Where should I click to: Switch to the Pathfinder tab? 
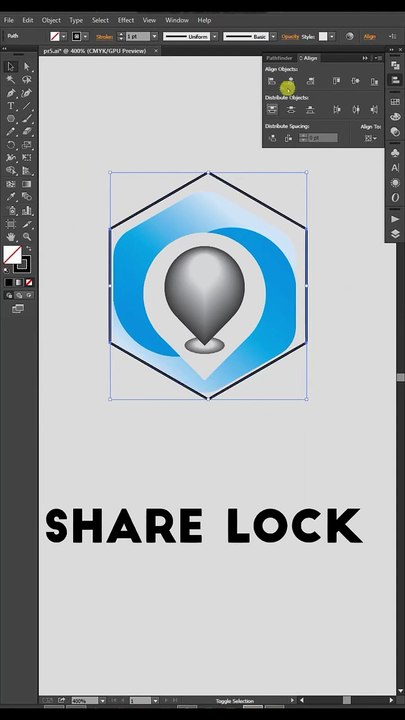[279, 58]
